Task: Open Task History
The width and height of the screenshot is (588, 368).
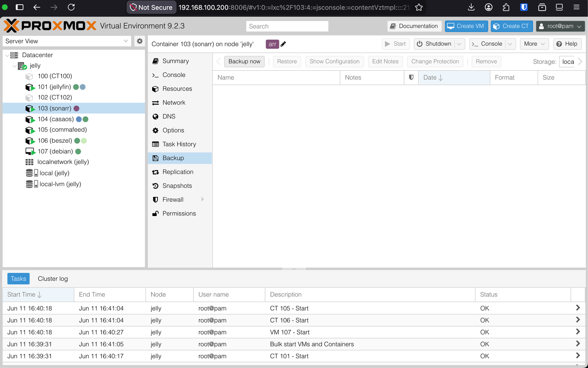Action: coord(180,144)
